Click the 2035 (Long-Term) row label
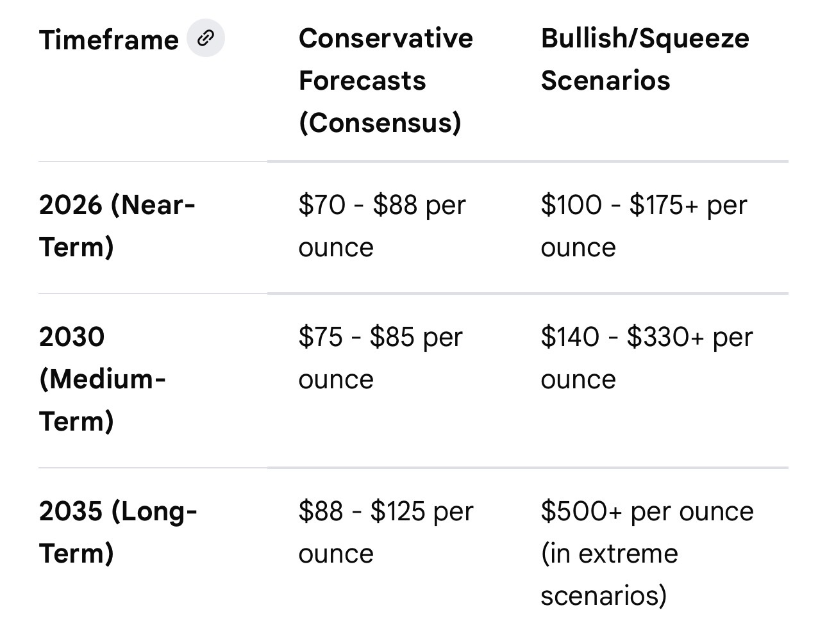This screenshot has width=827, height=644. click(x=118, y=532)
